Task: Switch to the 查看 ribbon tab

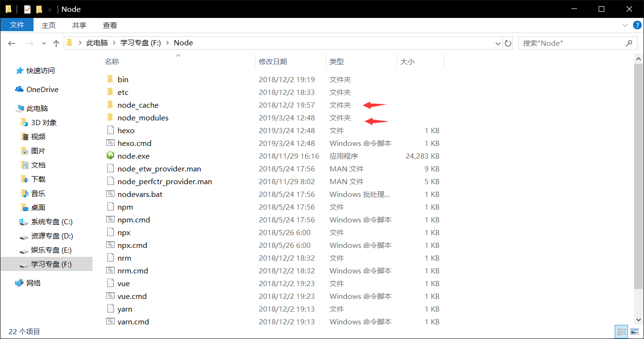Action: [110, 25]
